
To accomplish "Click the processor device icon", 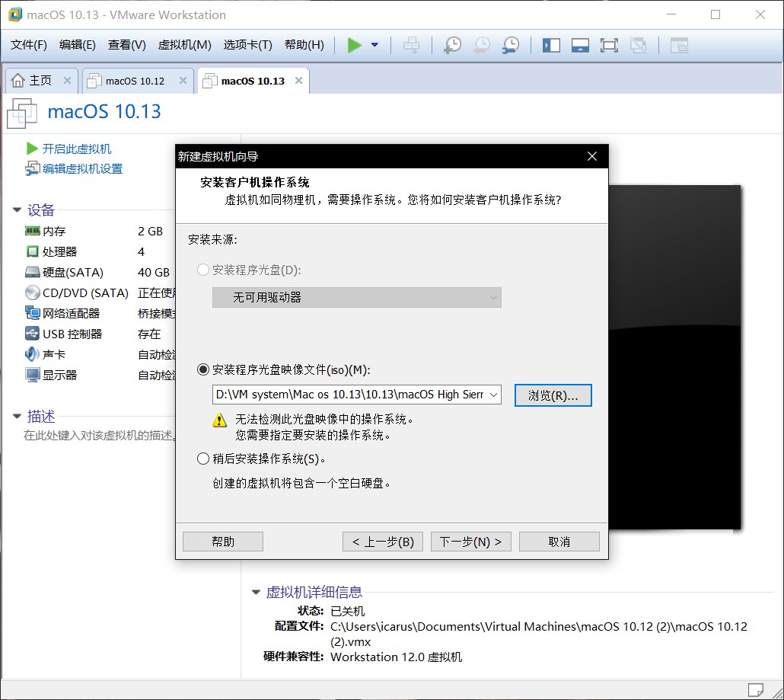I will [x=33, y=251].
